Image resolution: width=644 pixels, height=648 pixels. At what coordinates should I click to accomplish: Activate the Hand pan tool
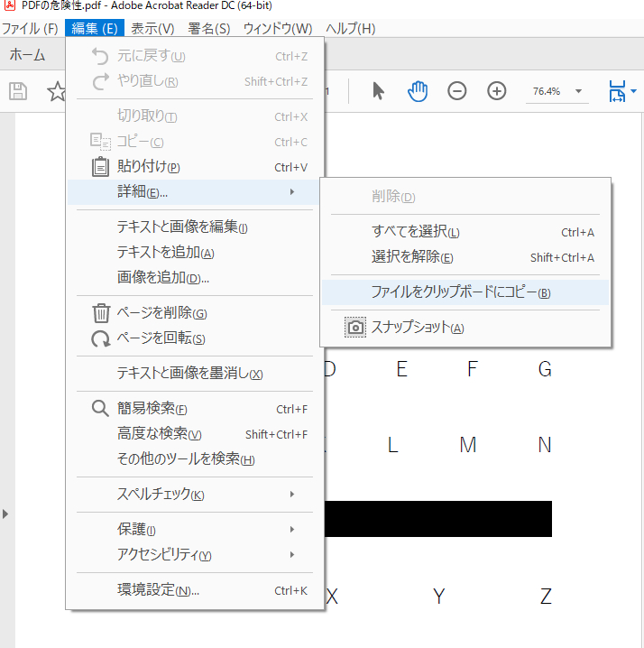(417, 91)
